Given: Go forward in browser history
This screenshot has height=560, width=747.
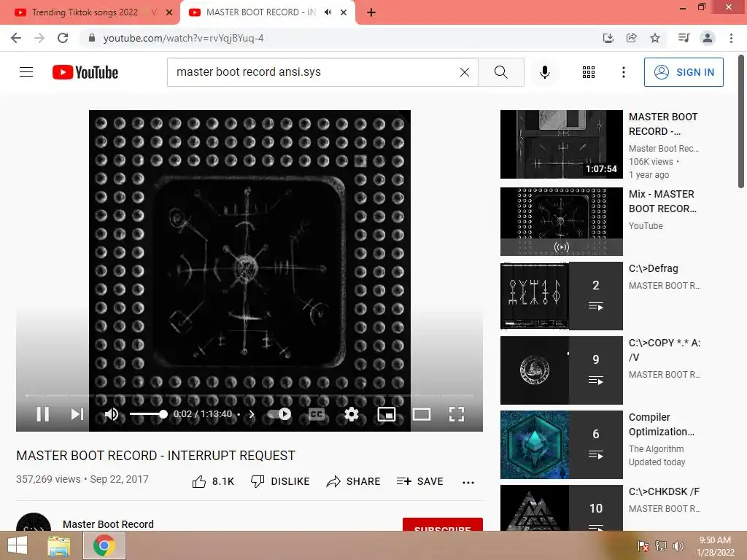Looking at the screenshot, I should [39, 38].
